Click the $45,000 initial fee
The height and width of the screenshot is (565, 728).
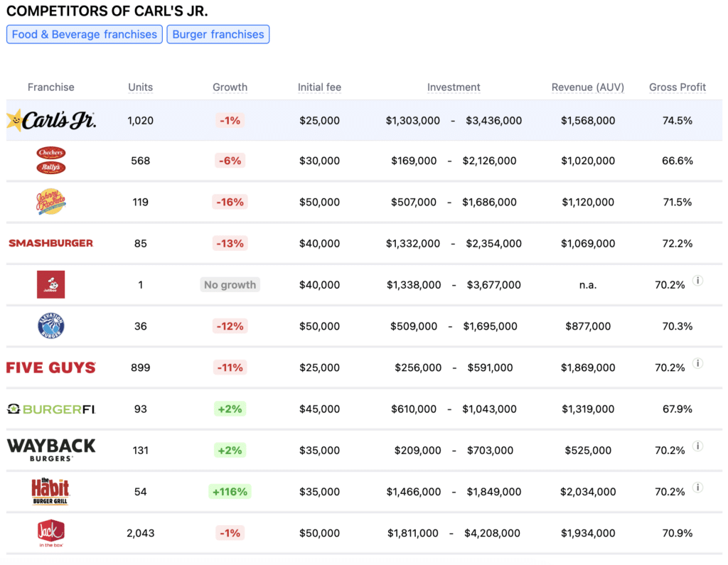tap(319, 409)
